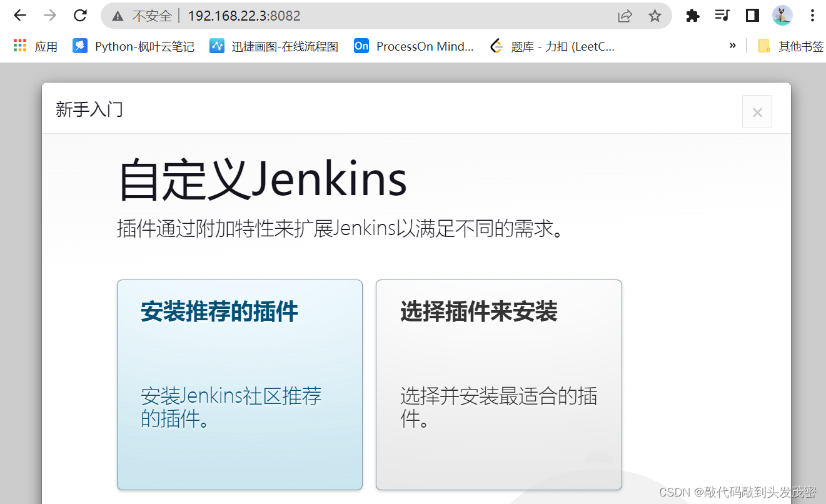Bookmark this page with star icon

click(655, 16)
